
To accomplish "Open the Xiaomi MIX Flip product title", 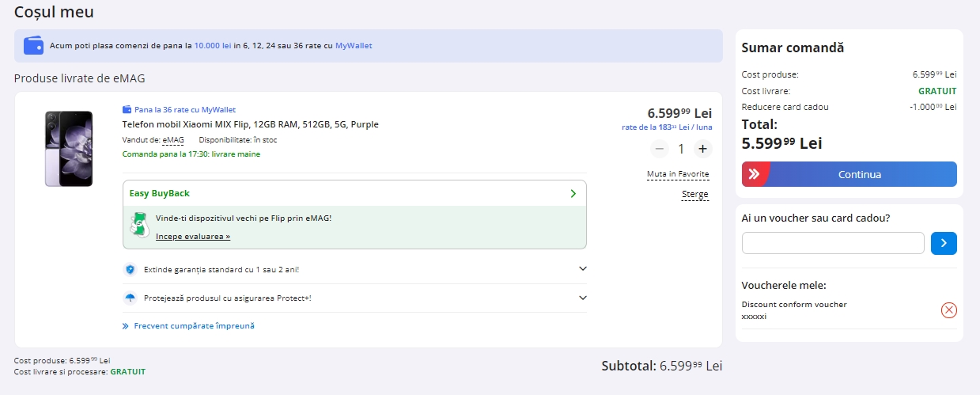I will pyautogui.click(x=250, y=124).
